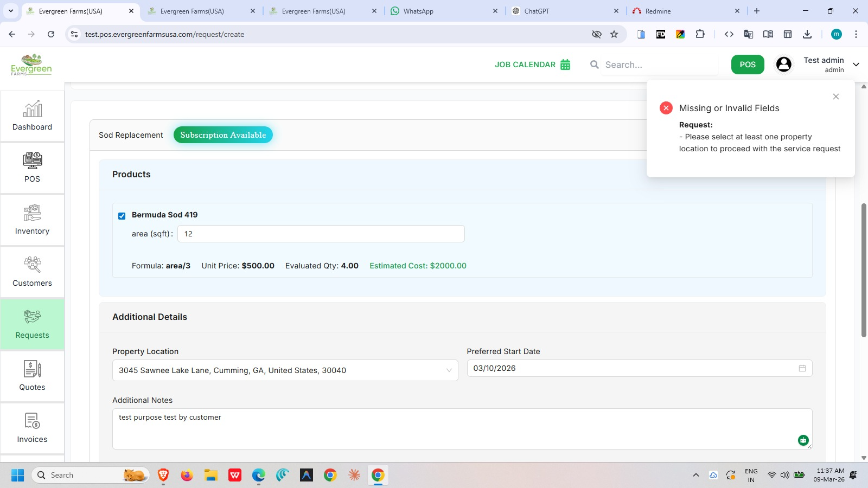Click the user avatar icon in header
This screenshot has height=488, width=868.
click(783, 65)
